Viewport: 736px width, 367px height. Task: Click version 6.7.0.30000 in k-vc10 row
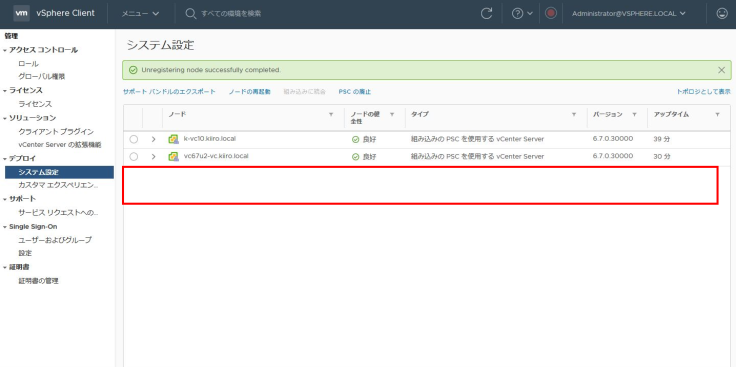[x=613, y=139]
